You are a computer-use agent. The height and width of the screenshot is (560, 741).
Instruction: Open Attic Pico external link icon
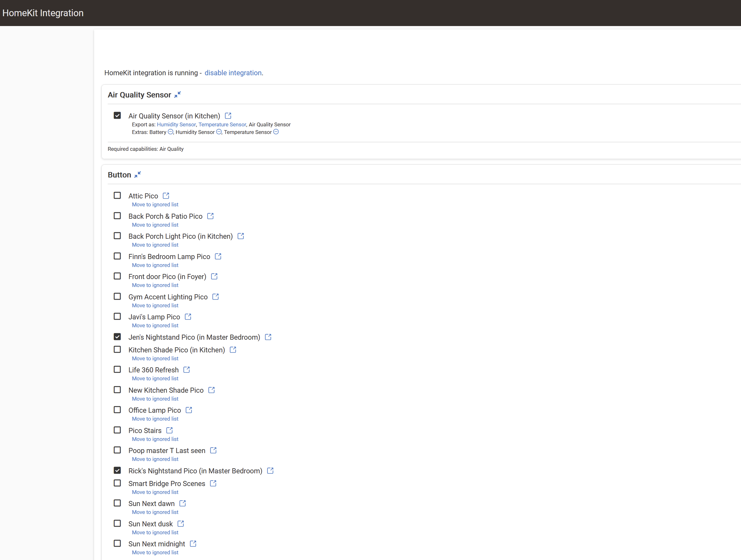166,196
